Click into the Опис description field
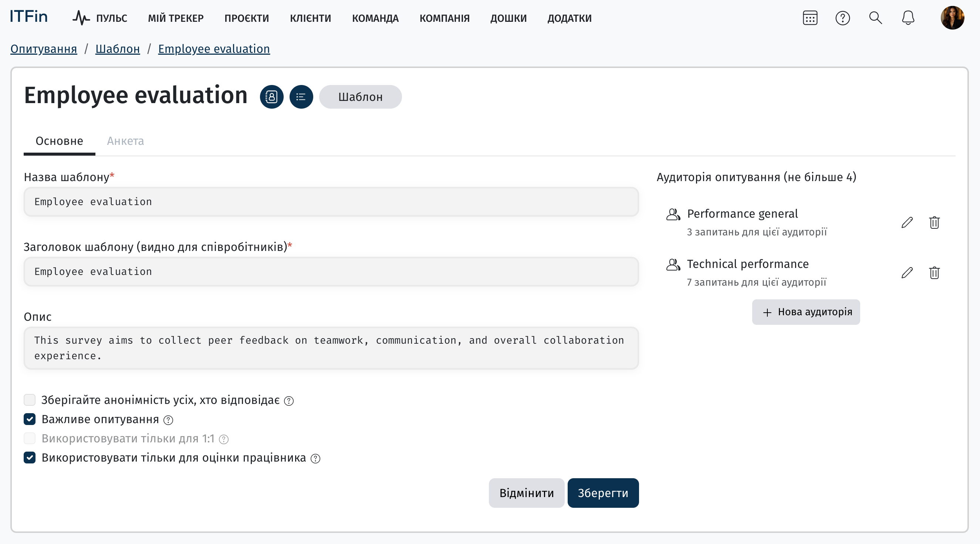This screenshot has width=980, height=544. (x=331, y=348)
